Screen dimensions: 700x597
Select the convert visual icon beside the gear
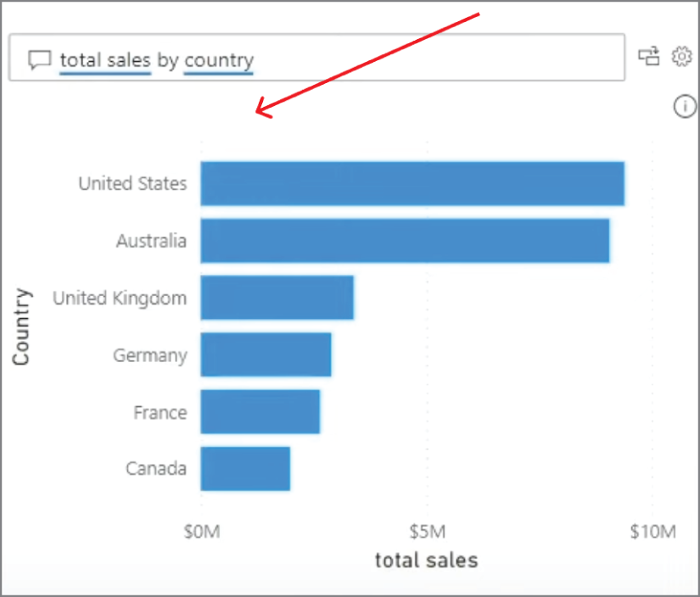tap(650, 56)
